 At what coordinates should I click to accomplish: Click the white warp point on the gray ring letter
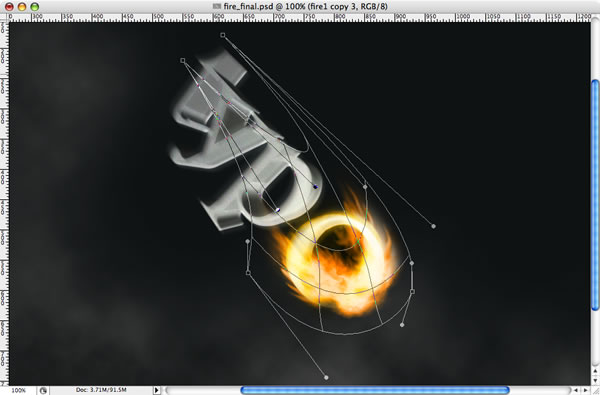278,210
